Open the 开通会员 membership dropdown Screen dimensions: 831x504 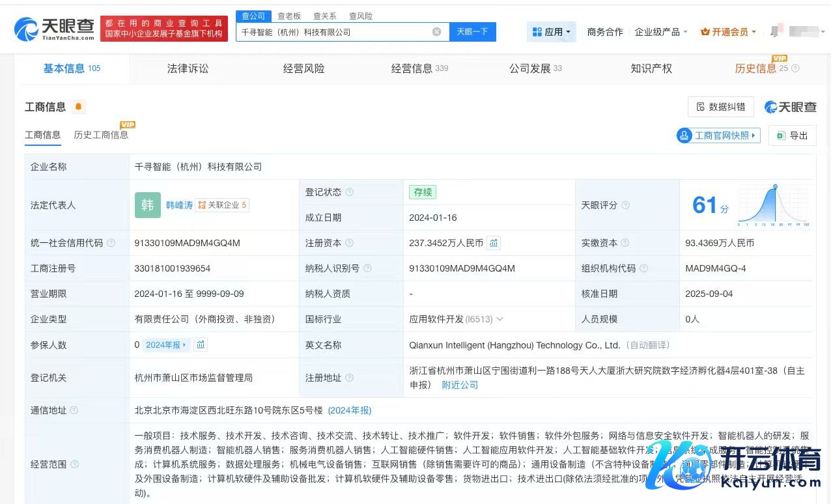728,32
